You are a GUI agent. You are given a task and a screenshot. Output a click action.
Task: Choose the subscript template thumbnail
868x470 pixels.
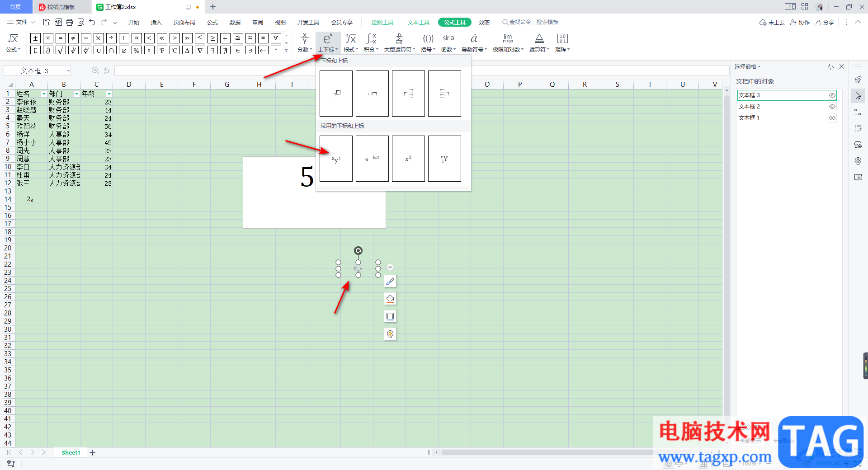tap(372, 94)
